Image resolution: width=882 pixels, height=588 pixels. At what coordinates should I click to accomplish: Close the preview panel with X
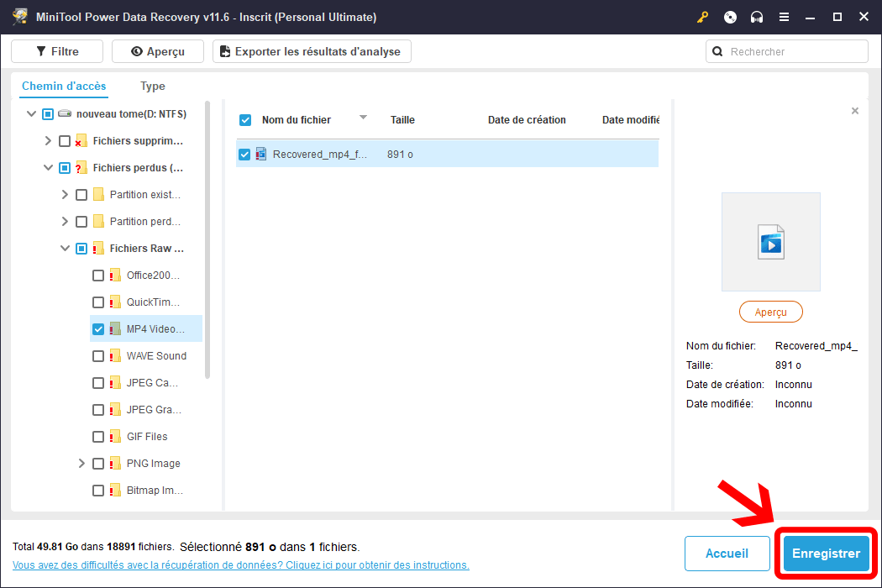click(855, 111)
